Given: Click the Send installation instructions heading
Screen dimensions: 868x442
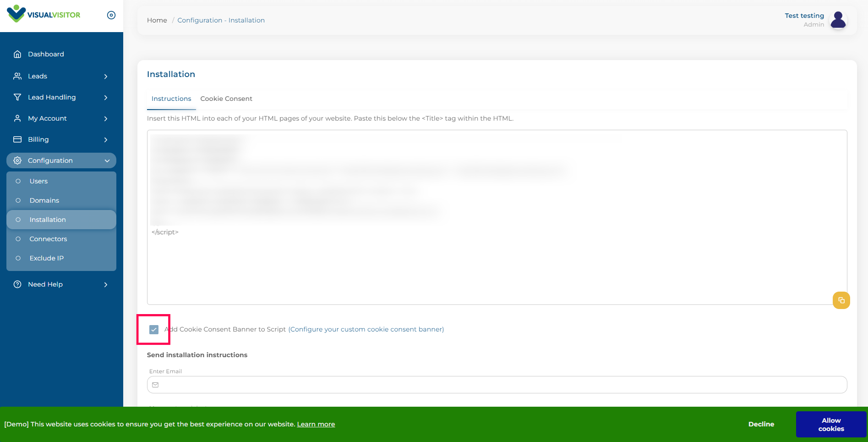Looking at the screenshot, I should tap(197, 355).
